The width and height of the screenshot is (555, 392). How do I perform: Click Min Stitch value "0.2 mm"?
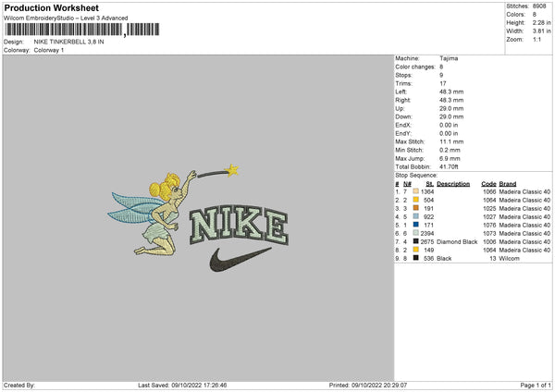[450, 150]
